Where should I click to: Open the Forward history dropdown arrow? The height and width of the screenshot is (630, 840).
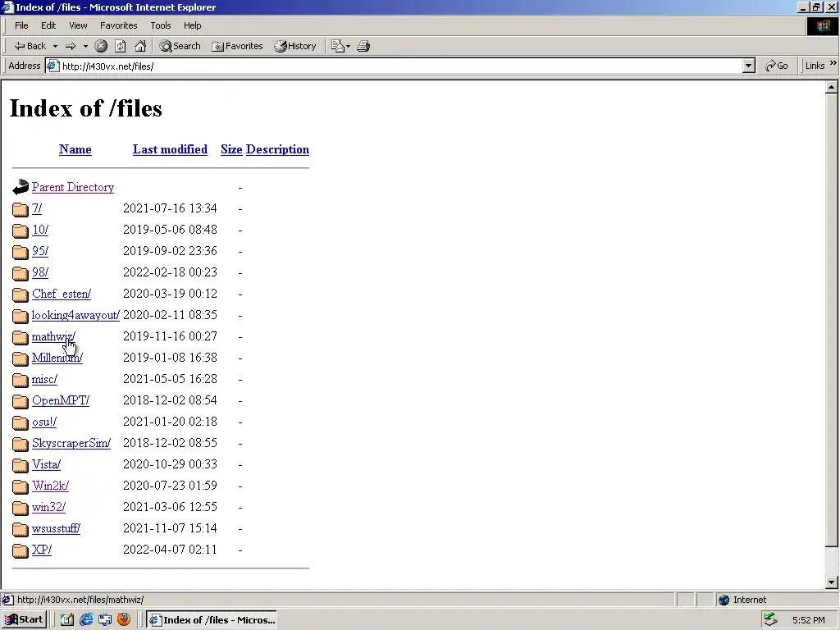pyautogui.click(x=85, y=46)
